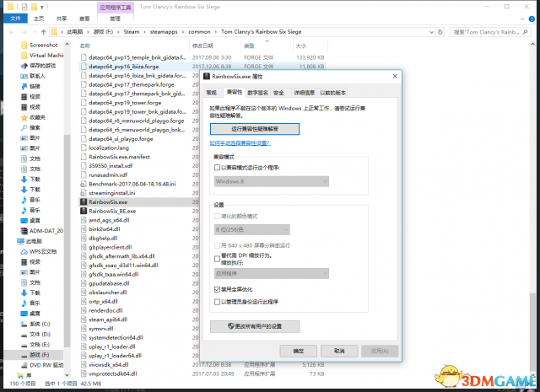Enable 以管理员身份运行此程序 checkbox

click(217, 302)
